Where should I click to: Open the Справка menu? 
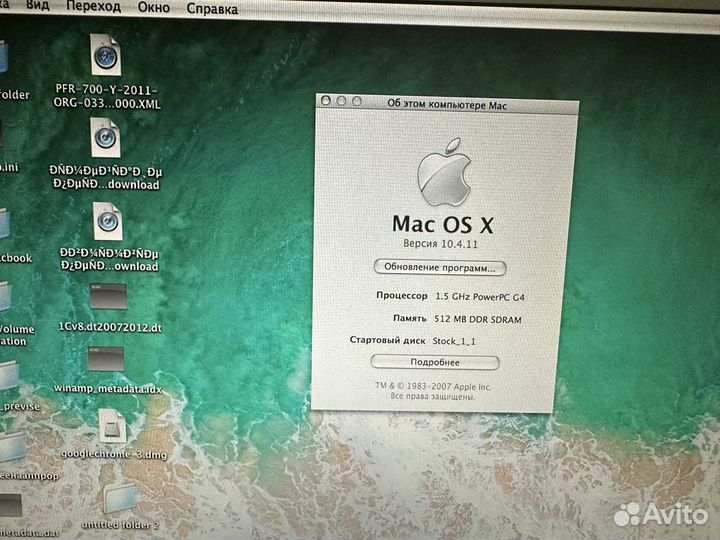212,9
